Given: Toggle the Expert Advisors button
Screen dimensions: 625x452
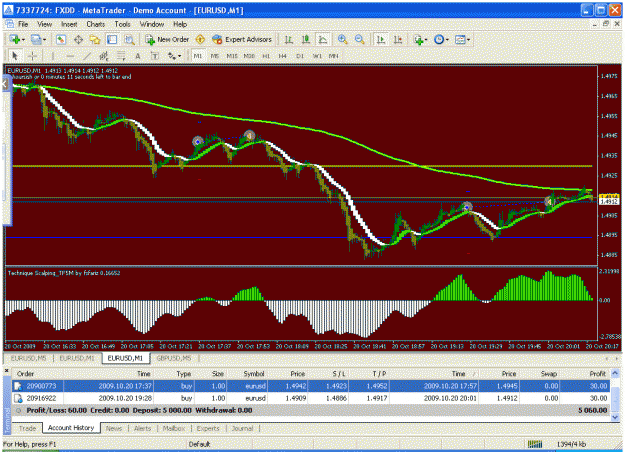Looking at the screenshot, I should (242, 39).
